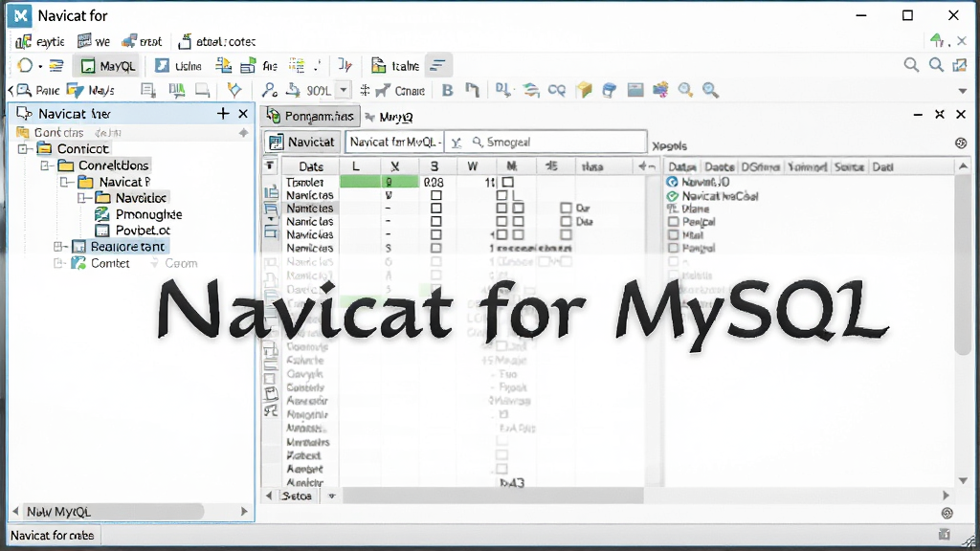980x551 pixels.
Task: Click the pin icon left of Dats header
Action: (269, 165)
